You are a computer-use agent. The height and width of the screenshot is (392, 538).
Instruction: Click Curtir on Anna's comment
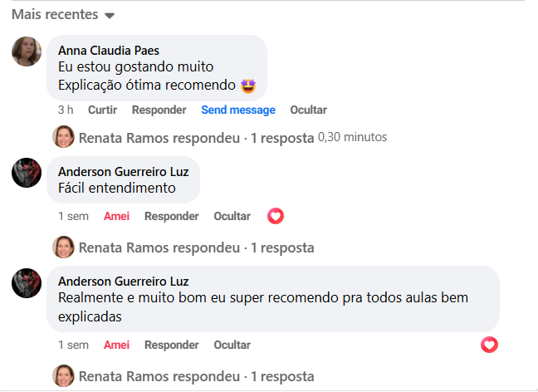(x=102, y=110)
